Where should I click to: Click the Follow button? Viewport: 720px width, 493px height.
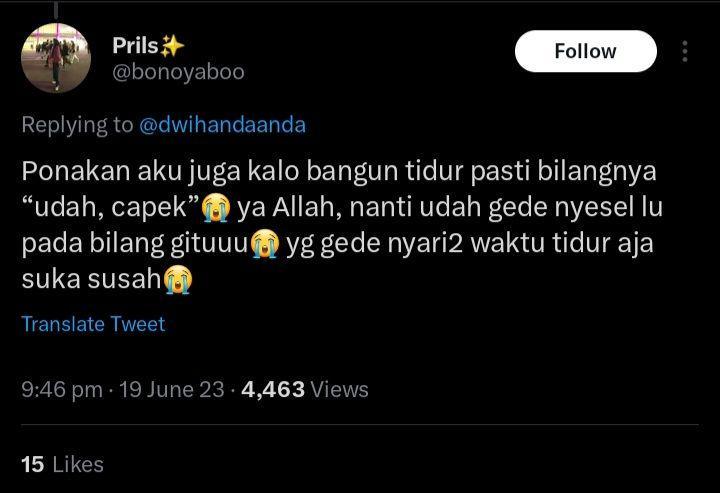coord(585,51)
